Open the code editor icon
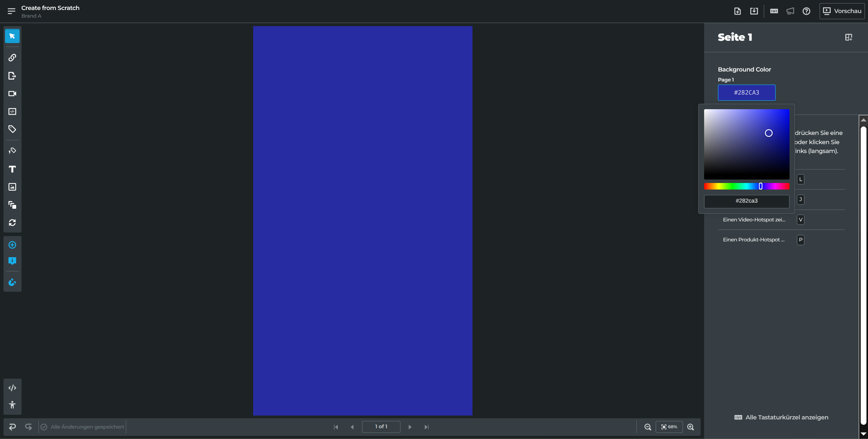This screenshot has width=868, height=439. (12, 388)
